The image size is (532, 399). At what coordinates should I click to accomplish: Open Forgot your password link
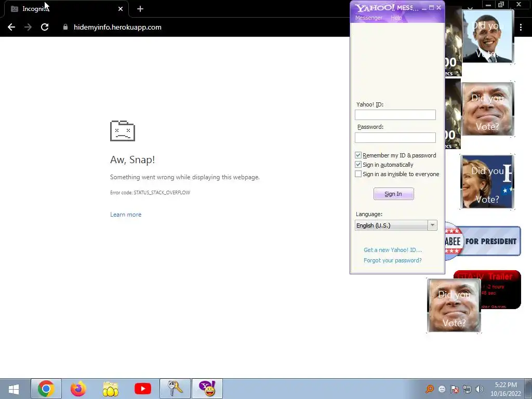(393, 260)
